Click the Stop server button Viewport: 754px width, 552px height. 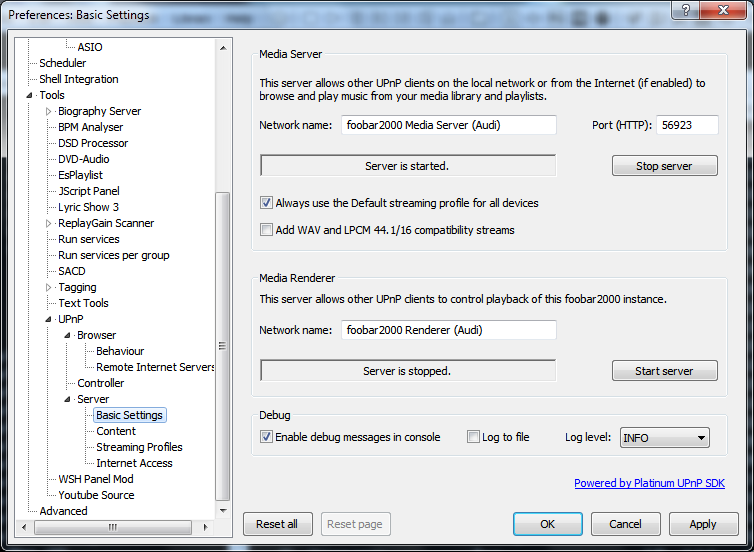click(x=665, y=166)
